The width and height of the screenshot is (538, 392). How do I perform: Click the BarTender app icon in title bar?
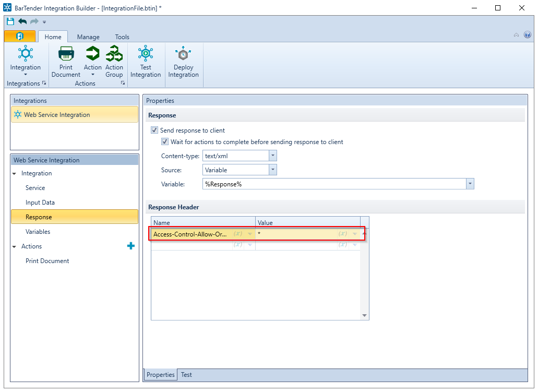(7, 7)
